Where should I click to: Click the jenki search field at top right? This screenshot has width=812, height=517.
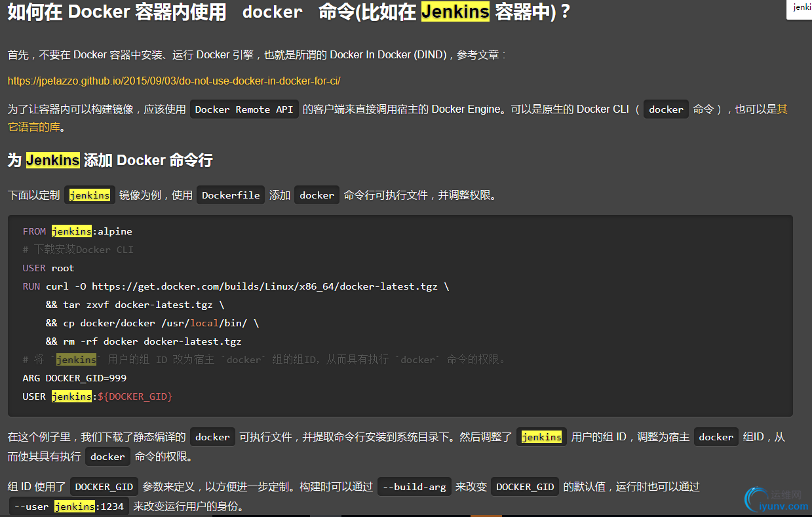tap(800, 8)
